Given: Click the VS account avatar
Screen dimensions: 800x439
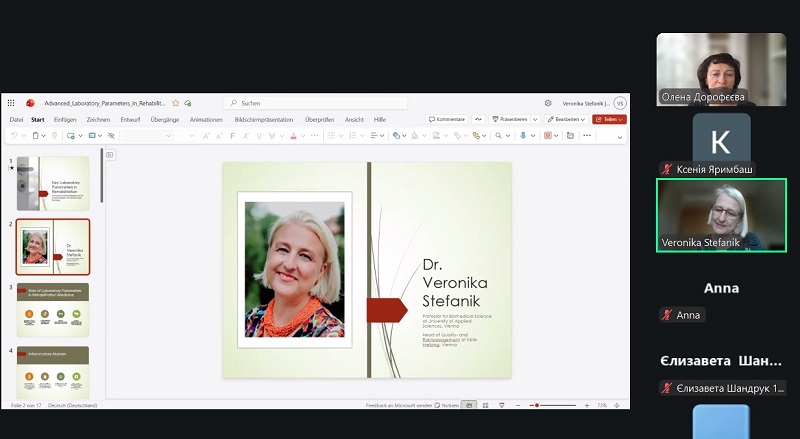Looking at the screenshot, I should (620, 103).
